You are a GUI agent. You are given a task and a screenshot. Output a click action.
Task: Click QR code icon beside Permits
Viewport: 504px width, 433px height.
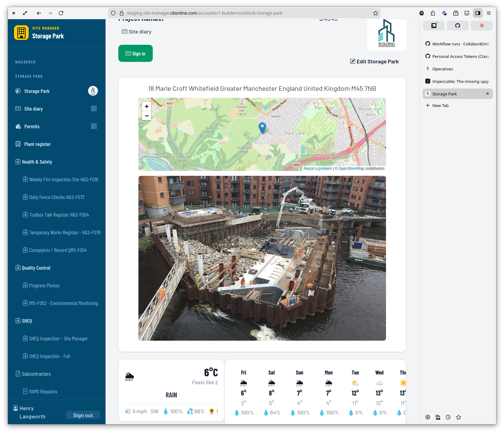click(94, 126)
